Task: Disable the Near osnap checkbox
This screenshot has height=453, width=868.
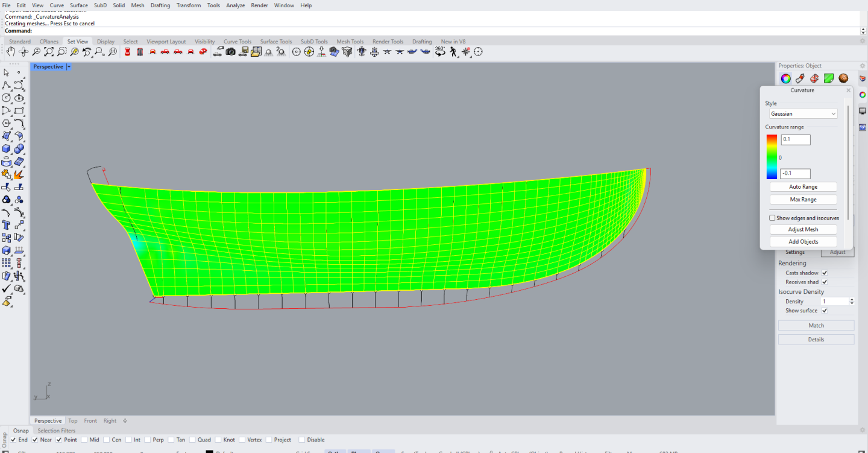Action: 34,440
